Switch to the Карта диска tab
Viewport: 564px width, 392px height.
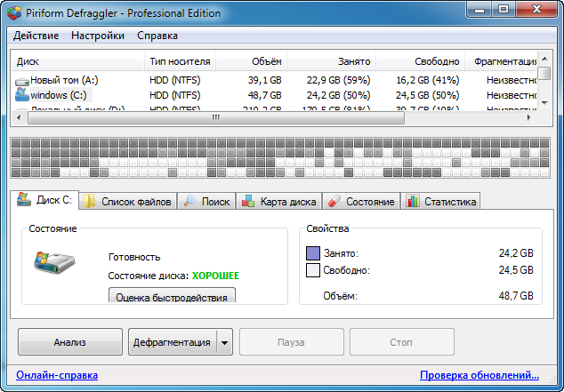click(279, 201)
